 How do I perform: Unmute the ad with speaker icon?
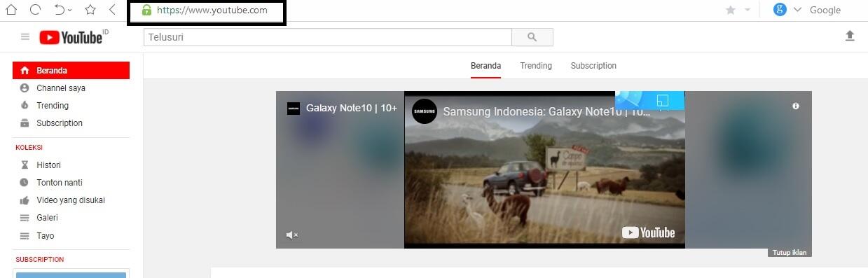tap(292, 235)
